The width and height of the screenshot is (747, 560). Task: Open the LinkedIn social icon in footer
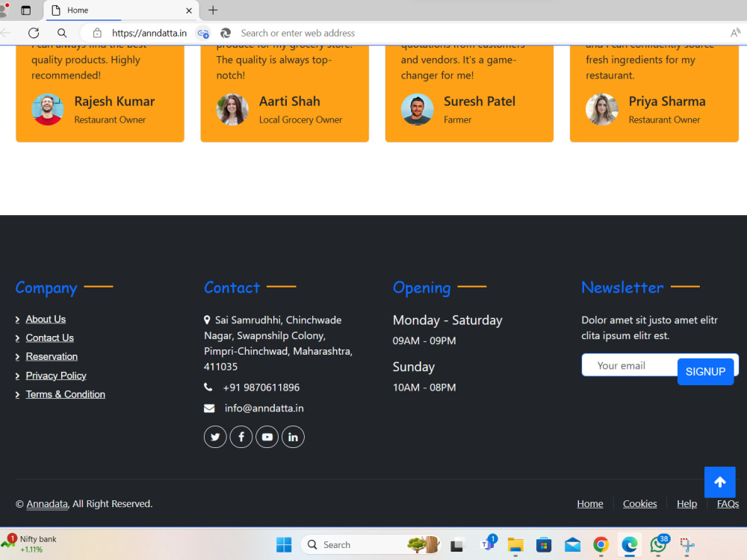[x=293, y=437]
